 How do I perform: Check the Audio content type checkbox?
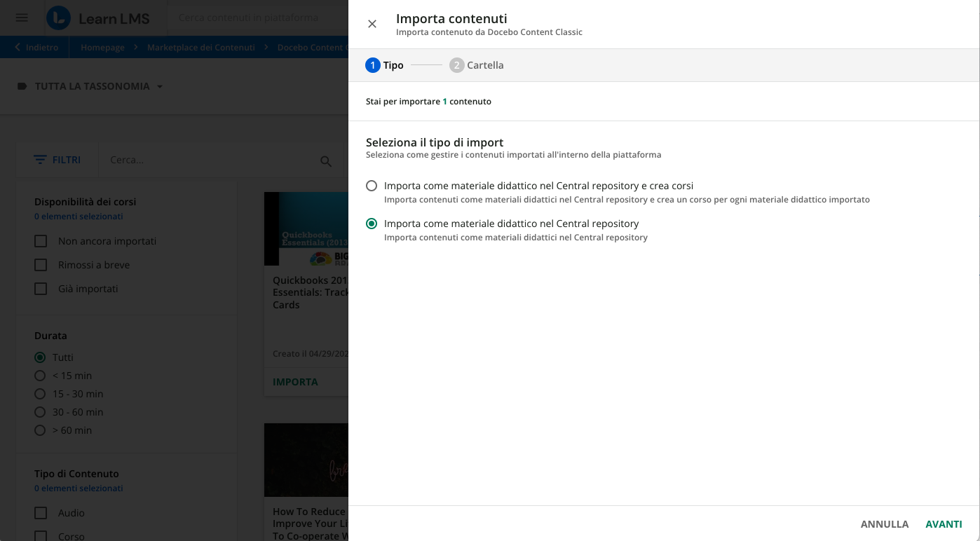(41, 513)
